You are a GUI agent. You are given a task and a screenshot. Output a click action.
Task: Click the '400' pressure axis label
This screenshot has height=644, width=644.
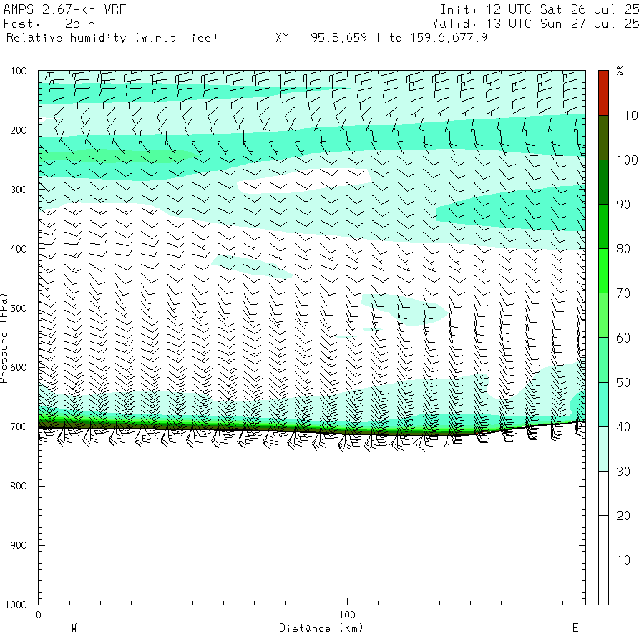19,249
